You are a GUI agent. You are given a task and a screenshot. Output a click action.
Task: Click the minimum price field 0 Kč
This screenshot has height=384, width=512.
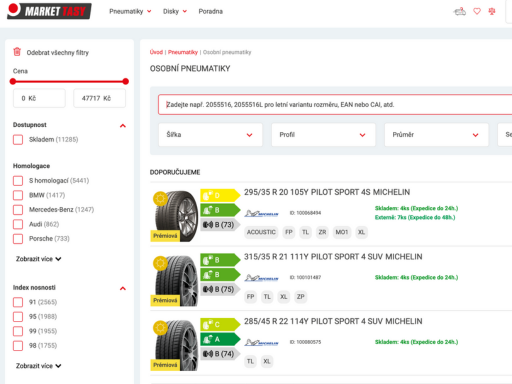point(39,98)
